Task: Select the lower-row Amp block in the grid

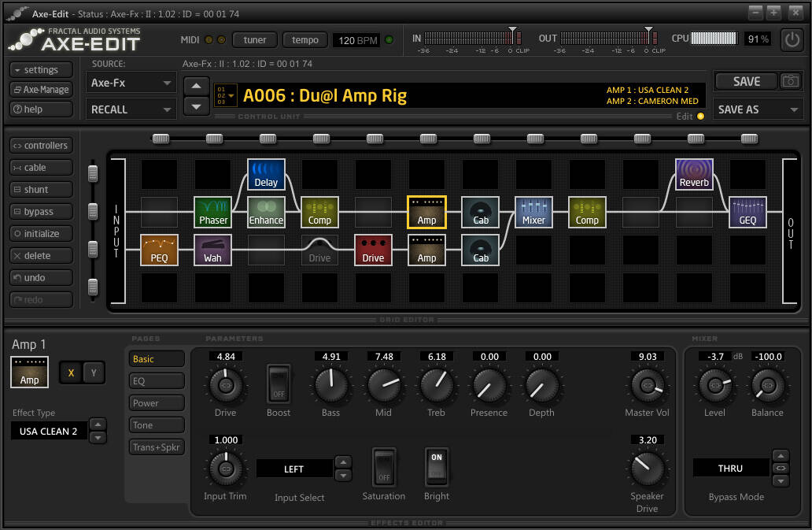Action: point(426,250)
